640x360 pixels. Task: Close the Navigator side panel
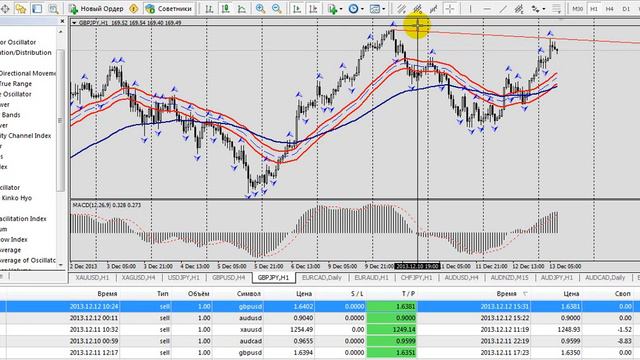point(62,21)
